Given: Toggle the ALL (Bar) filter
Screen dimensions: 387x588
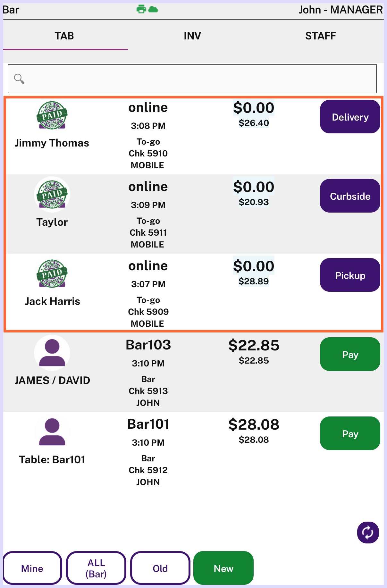Looking at the screenshot, I should (96, 568).
